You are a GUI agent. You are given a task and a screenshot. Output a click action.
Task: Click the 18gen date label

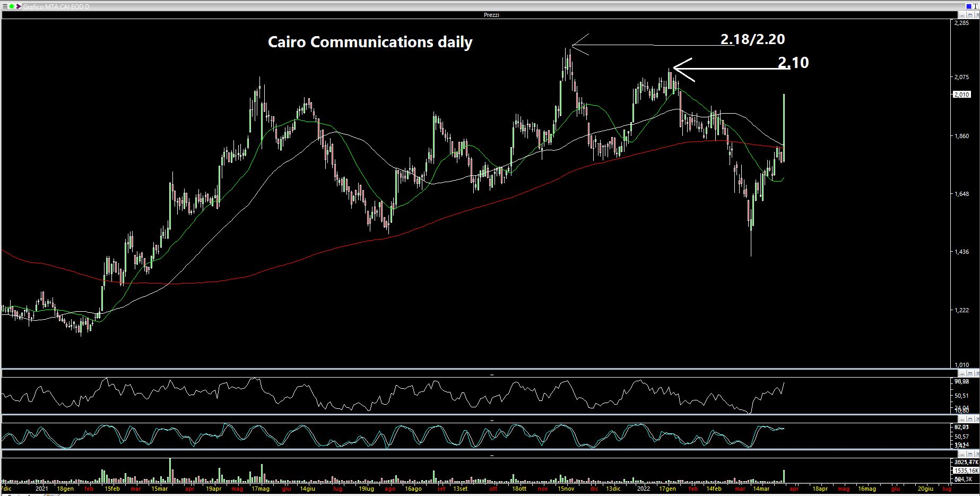coord(65,489)
